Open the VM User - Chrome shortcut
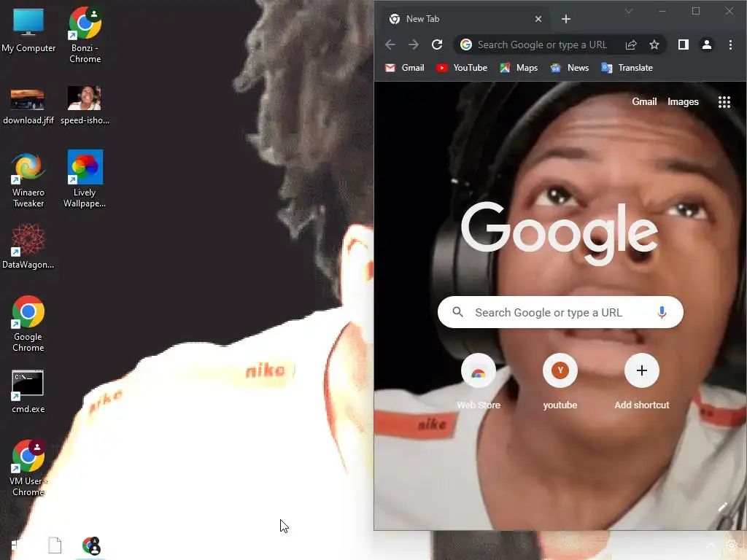Image resolution: width=747 pixels, height=560 pixels. click(28, 468)
